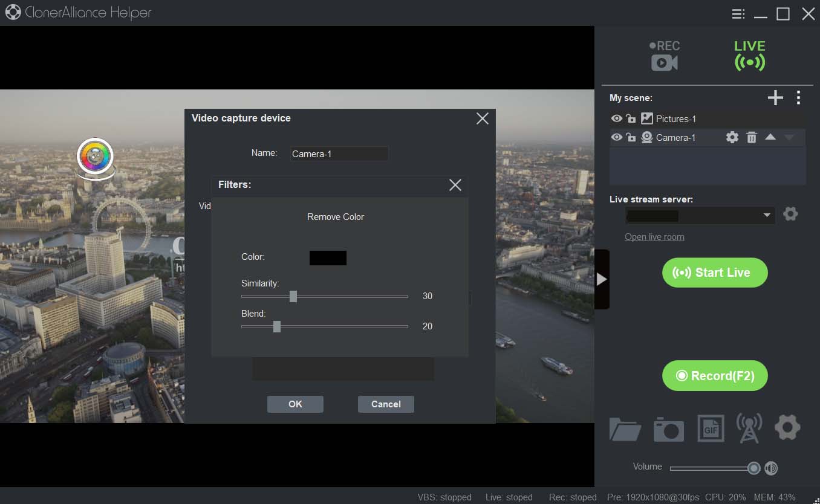The height and width of the screenshot is (504, 820).
Task: Close the Video capture device dialog
Action: click(x=482, y=118)
